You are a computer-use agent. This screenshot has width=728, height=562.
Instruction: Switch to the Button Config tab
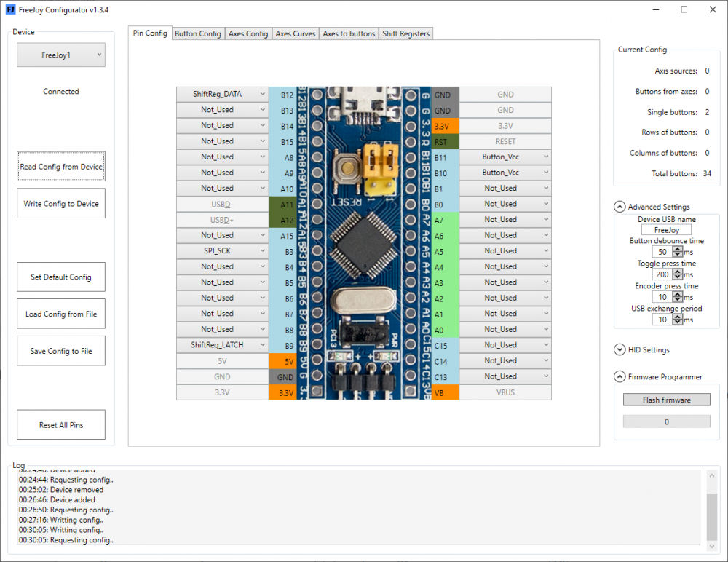point(198,33)
